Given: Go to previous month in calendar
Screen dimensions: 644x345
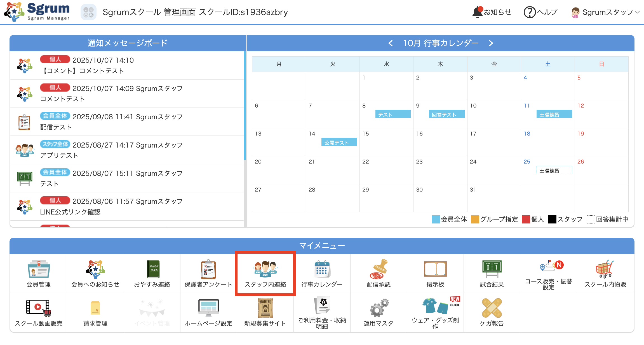Looking at the screenshot, I should [x=391, y=43].
